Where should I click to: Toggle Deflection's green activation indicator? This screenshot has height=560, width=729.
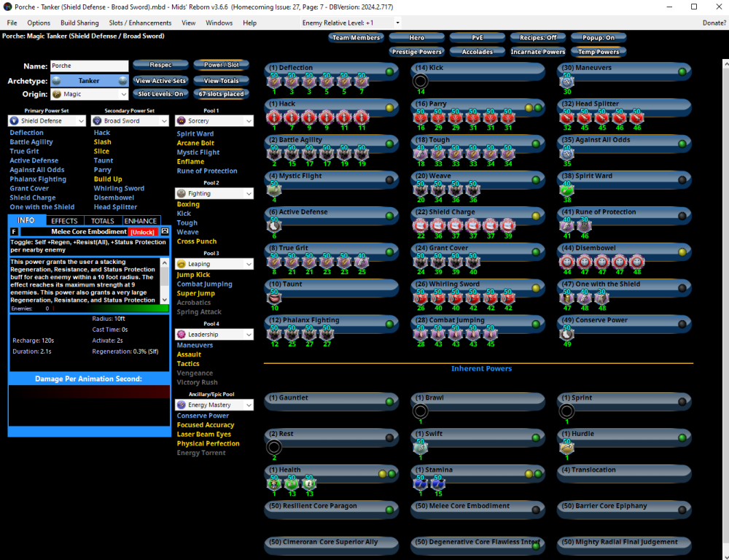(390, 71)
